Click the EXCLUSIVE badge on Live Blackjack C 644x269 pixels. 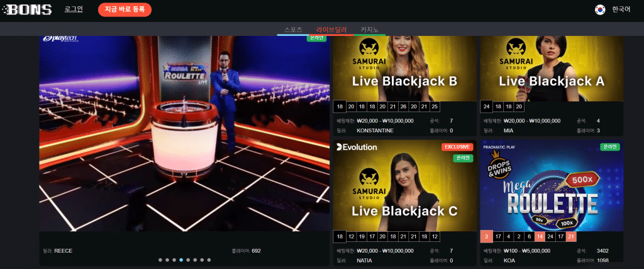(458, 147)
